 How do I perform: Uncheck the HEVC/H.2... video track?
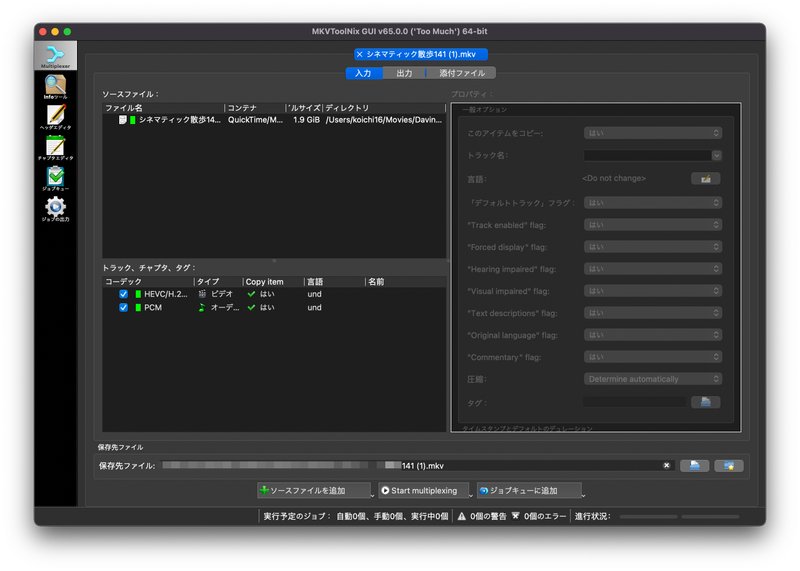pyautogui.click(x=123, y=294)
